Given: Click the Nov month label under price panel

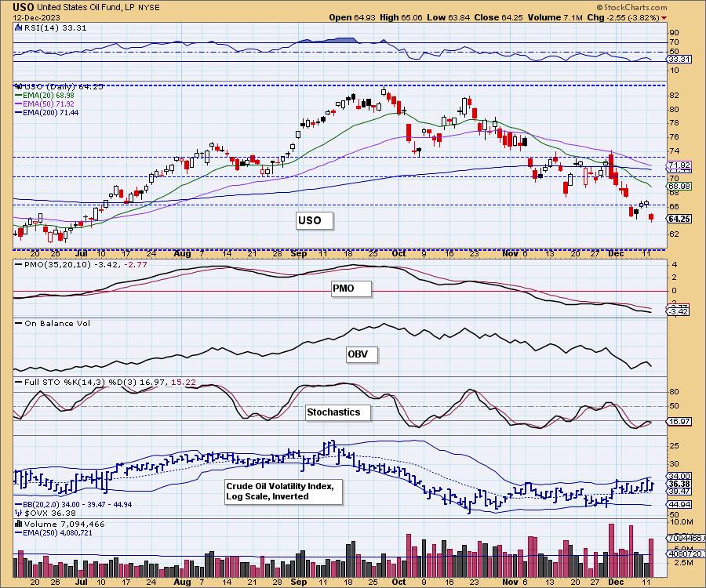Looking at the screenshot, I should (x=510, y=253).
